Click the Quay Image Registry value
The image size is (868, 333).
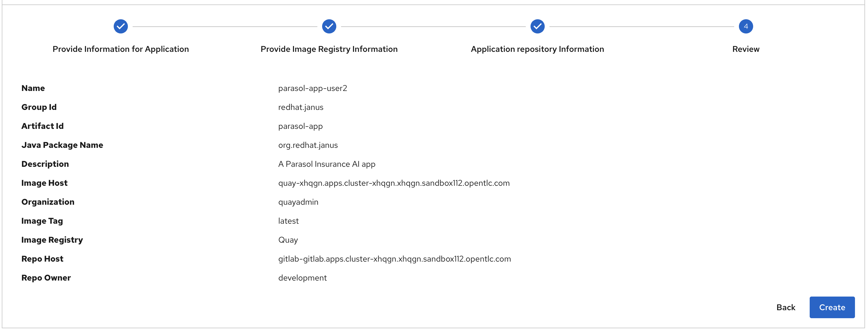288,240
